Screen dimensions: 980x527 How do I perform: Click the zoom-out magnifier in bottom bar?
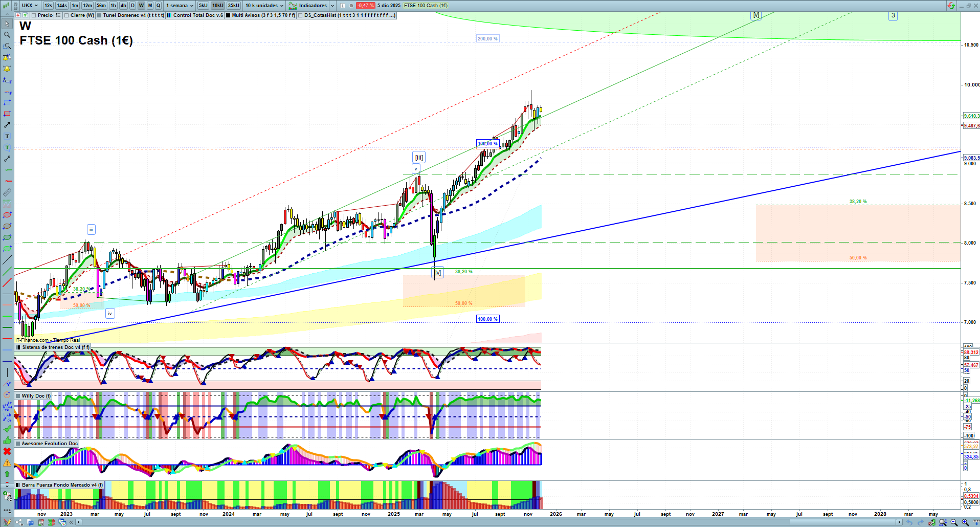[953, 522]
